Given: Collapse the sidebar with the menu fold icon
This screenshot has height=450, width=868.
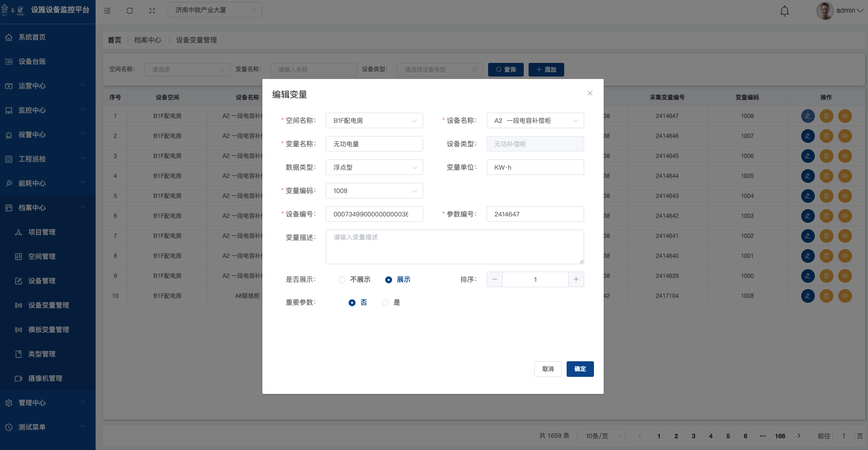Looking at the screenshot, I should 107,11.
